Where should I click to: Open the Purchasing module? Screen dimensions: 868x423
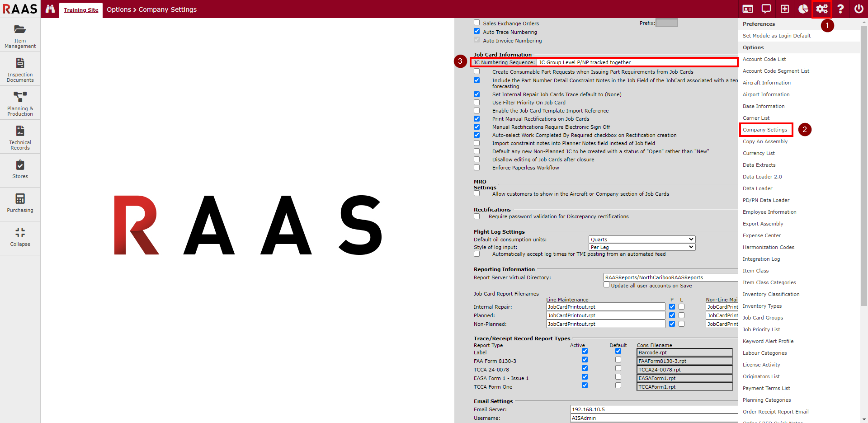(x=20, y=203)
